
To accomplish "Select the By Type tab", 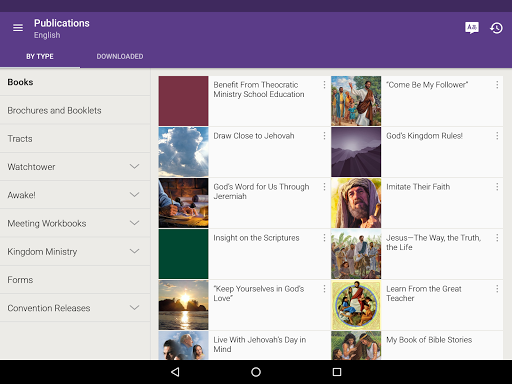I will coord(40,56).
